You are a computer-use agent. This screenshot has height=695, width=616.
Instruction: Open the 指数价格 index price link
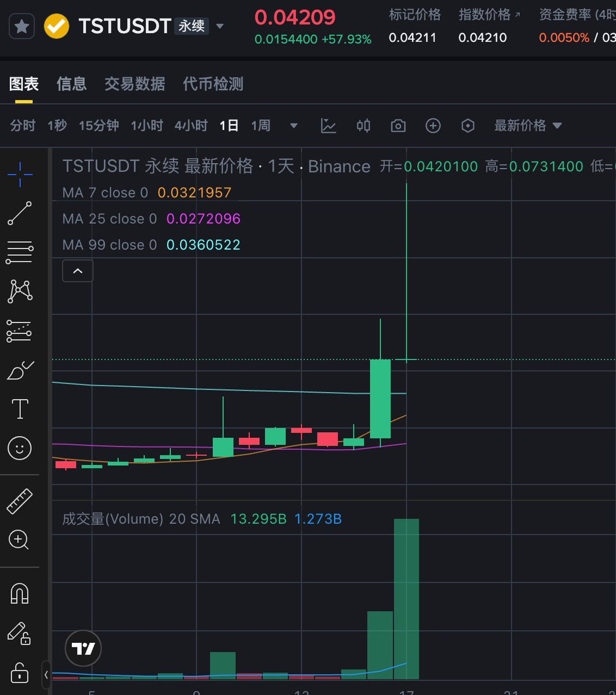(x=489, y=14)
